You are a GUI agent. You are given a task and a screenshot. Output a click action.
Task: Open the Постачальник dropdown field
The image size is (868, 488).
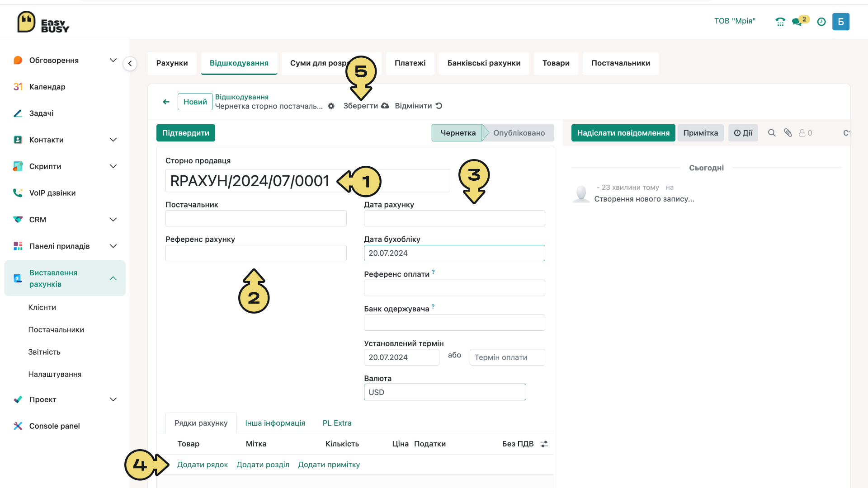[256, 218]
